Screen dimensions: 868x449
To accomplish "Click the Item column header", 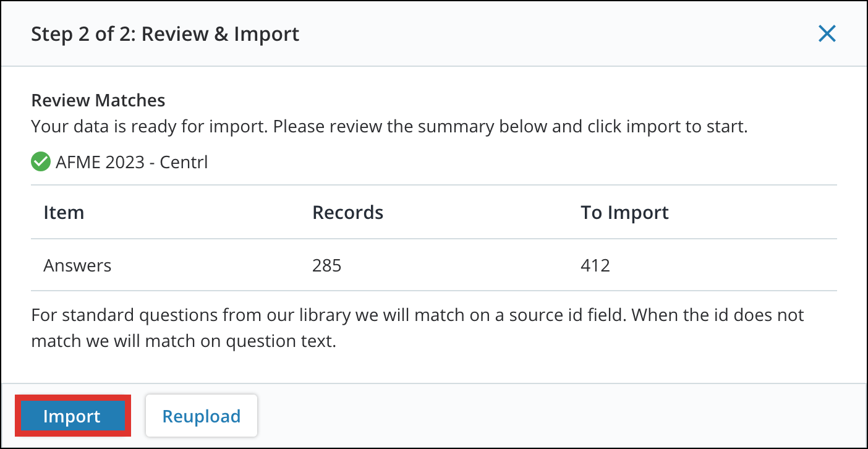I will coord(64,212).
